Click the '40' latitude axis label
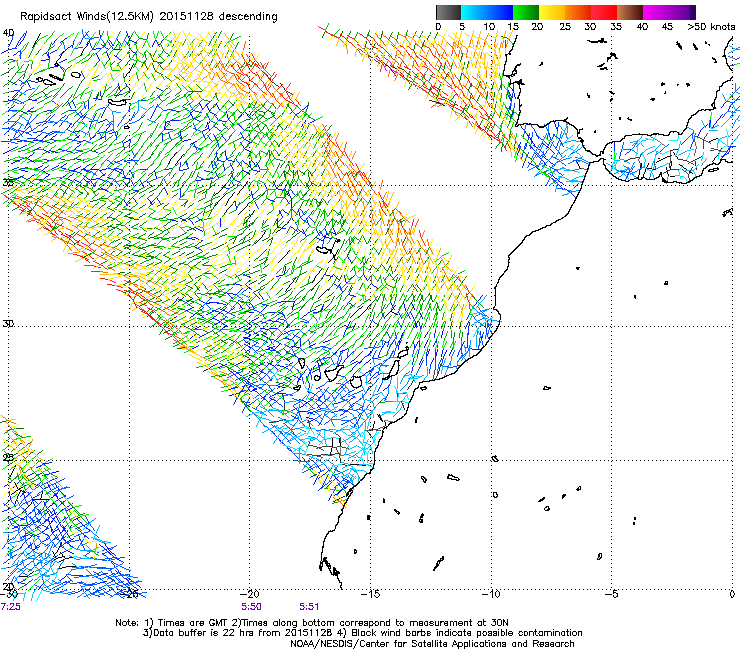This screenshot has width=740, height=650. [8, 33]
